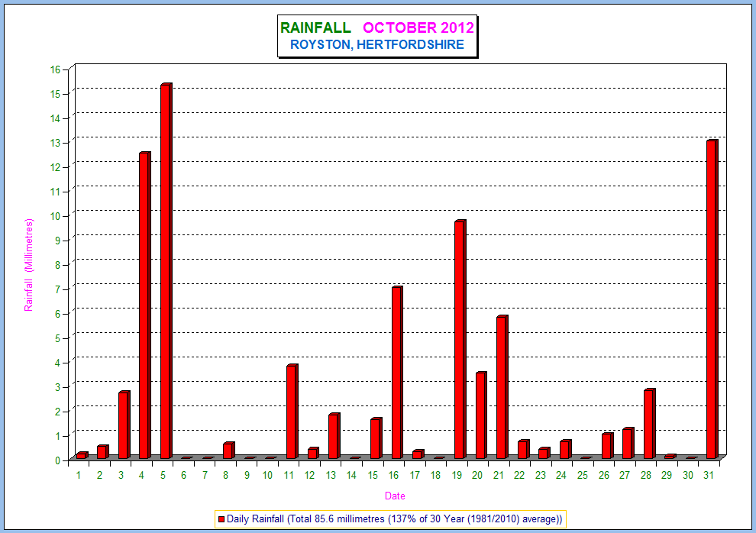Click the y-axis value 16
The height and width of the screenshot is (533, 756).
[56, 70]
